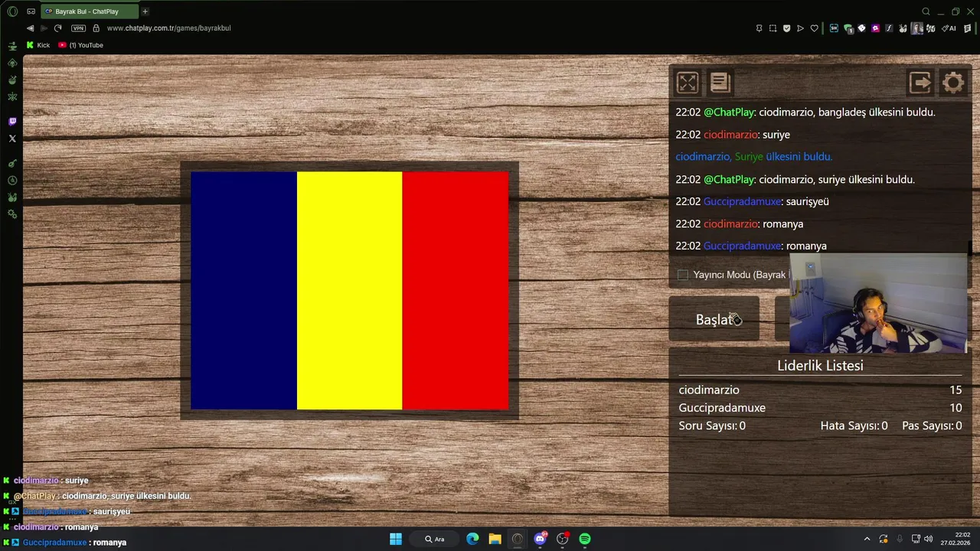Click the Başlat button
Screen dimensions: 980x551
(714, 319)
